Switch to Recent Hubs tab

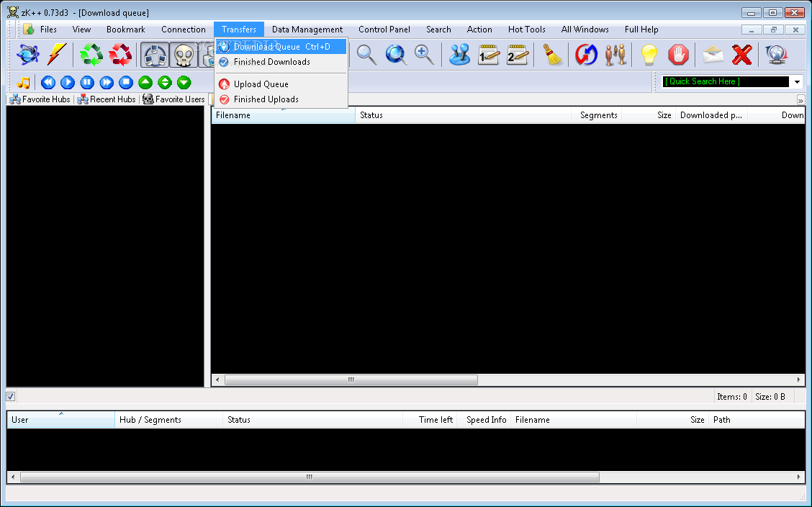point(107,99)
